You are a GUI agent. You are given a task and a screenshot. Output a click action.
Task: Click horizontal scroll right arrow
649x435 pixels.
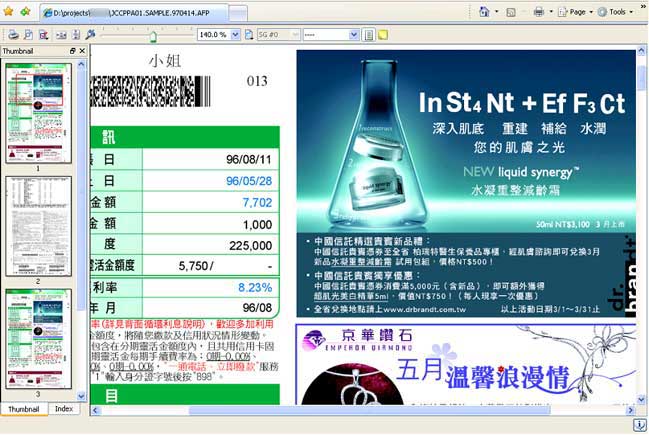[630, 411]
